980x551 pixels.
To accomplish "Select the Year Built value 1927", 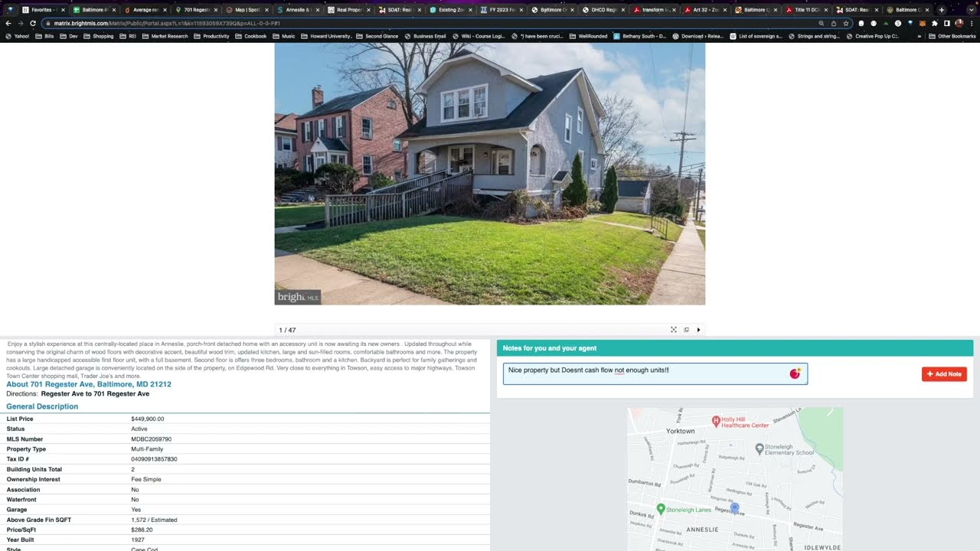I will coord(139,540).
